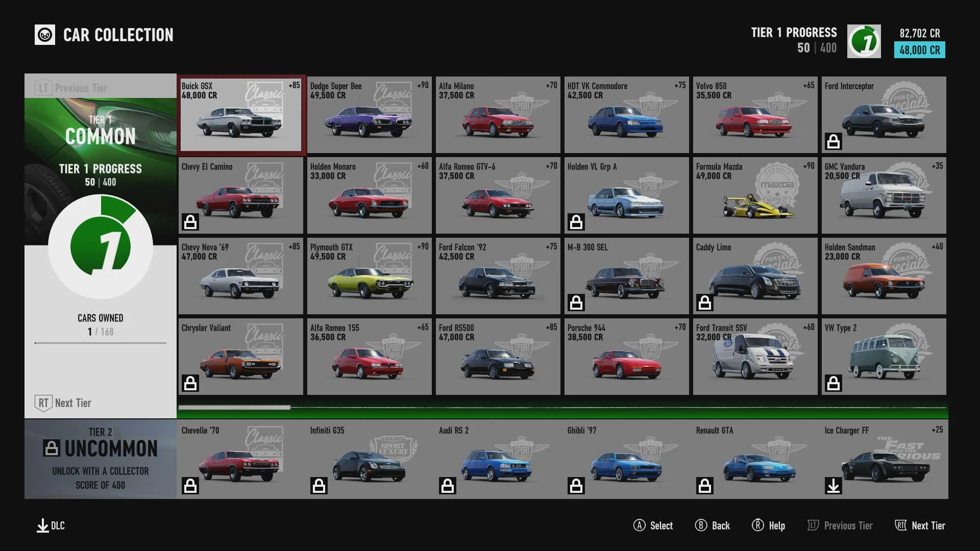
Task: Choose Back in the bottom bar
Action: coord(721,525)
